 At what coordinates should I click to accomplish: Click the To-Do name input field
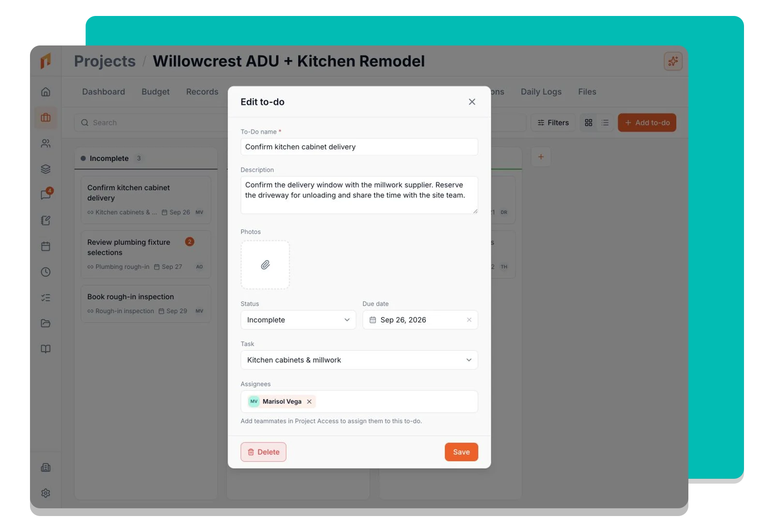[x=359, y=147]
